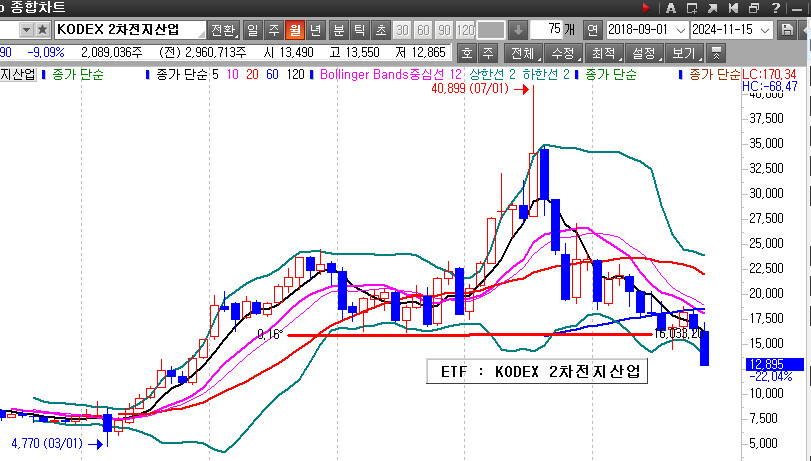Screen dimensions: 811x461
Task: Click the new window plus icon in title bar
Action: (x=692, y=8)
